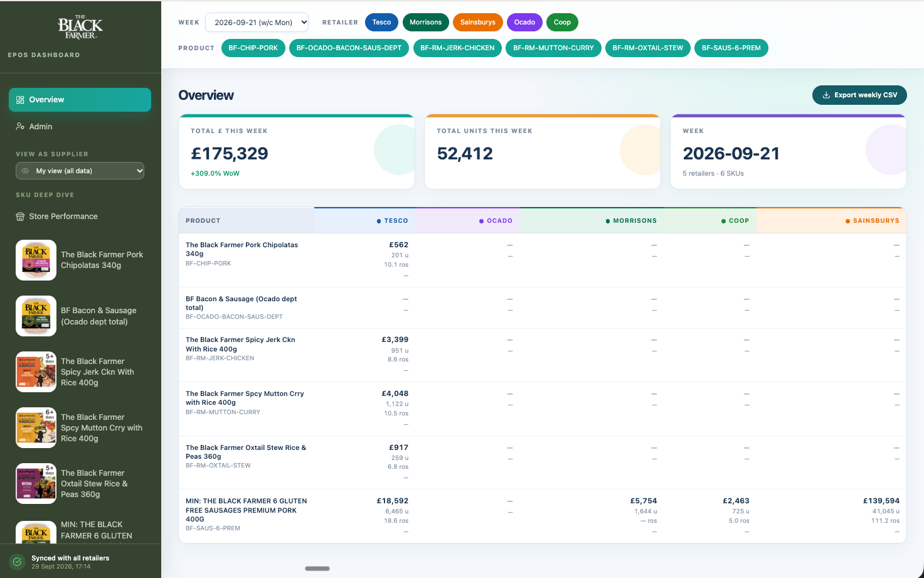This screenshot has width=924, height=578.
Task: Toggle the Ocado retailer filter
Action: [x=524, y=22]
